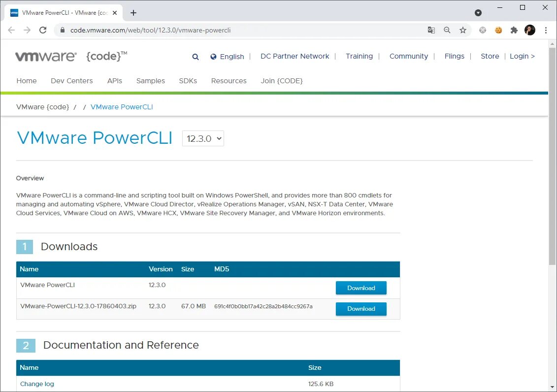Select the VMware-PowerCLI-12.3.0-17860403.zip file name
This screenshot has width=557, height=392.
tap(78, 306)
